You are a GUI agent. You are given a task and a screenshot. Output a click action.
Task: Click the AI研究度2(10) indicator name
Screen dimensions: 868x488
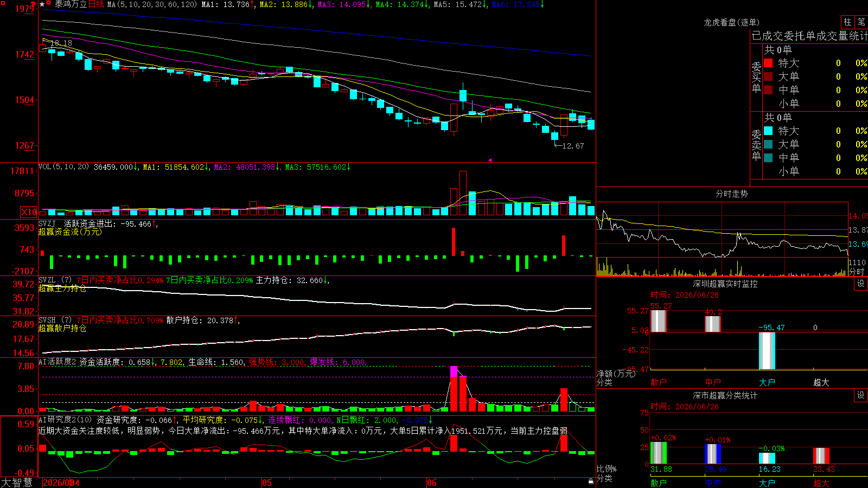pos(65,420)
